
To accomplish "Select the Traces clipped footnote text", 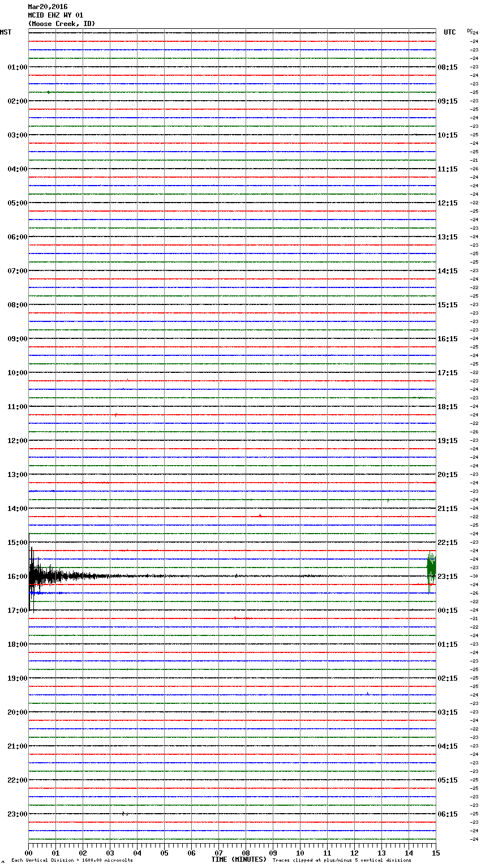I will coord(342,861).
